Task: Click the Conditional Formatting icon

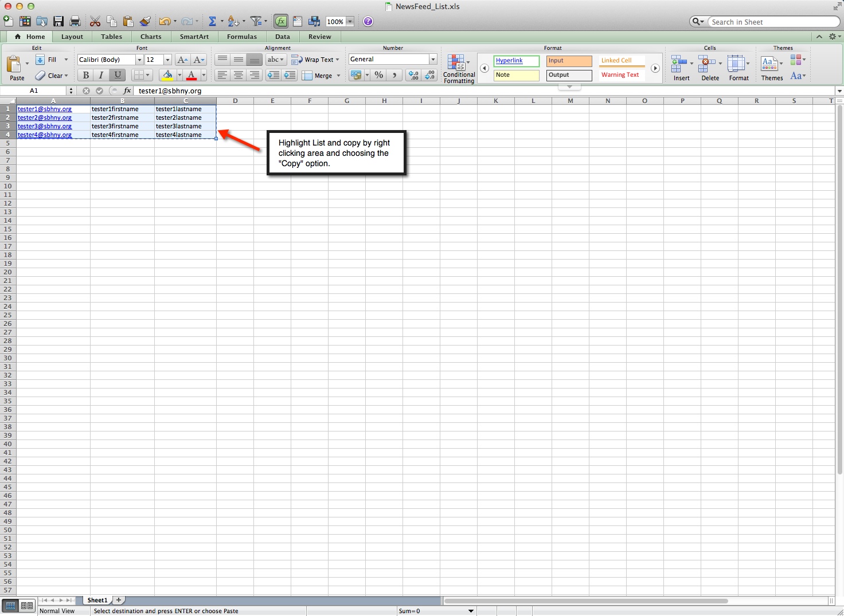Action: tap(458, 69)
